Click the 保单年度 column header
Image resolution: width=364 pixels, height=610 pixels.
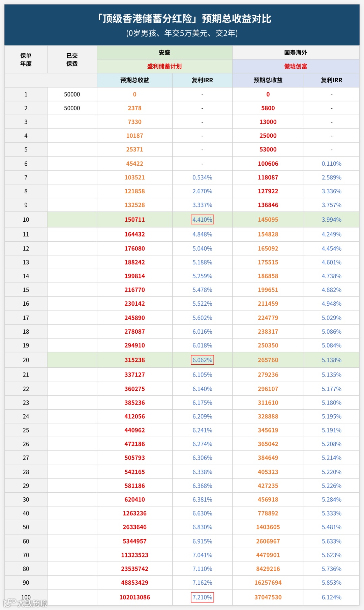[x=26, y=60]
